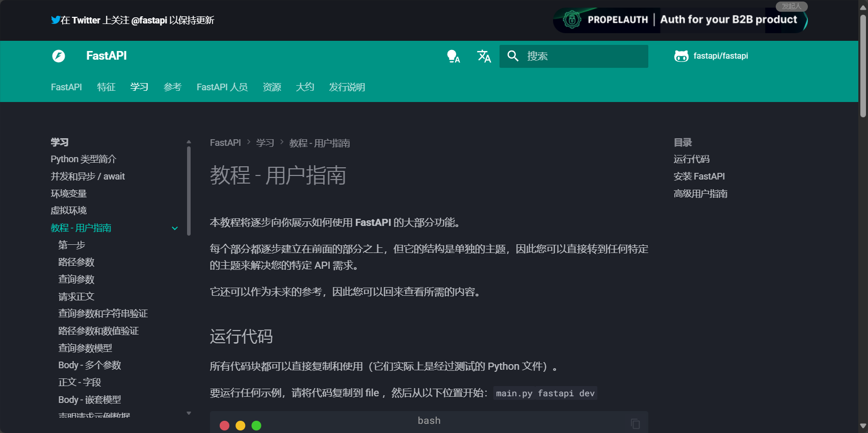This screenshot has height=433, width=868.
Task: Click the 教程 - 用户指南 breadcrumb
Action: coord(320,143)
